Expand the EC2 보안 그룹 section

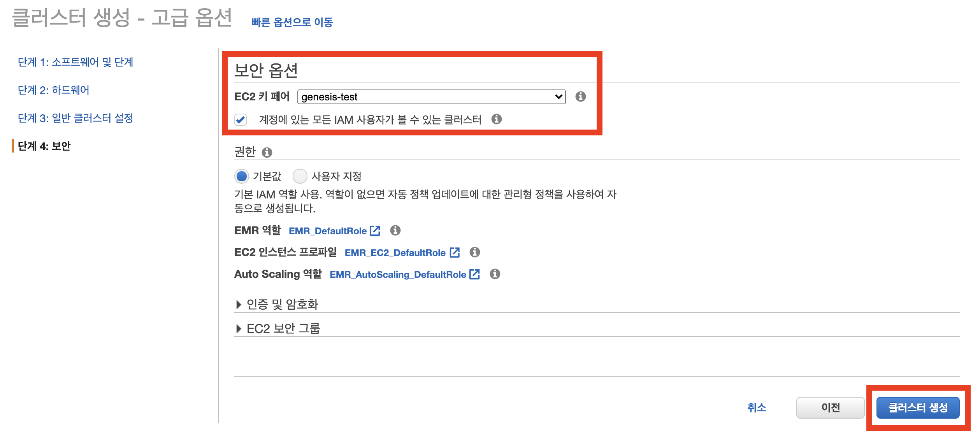[283, 329]
